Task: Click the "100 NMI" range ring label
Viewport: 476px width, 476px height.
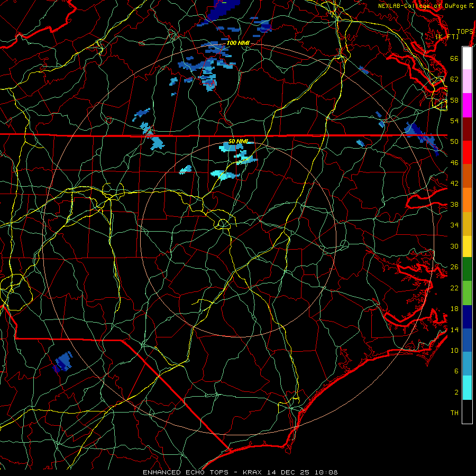Action: 238,43
